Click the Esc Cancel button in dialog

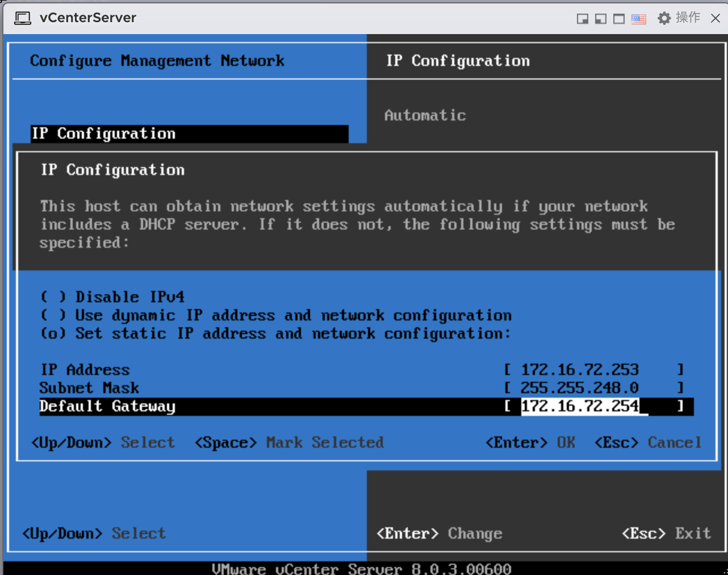click(648, 443)
